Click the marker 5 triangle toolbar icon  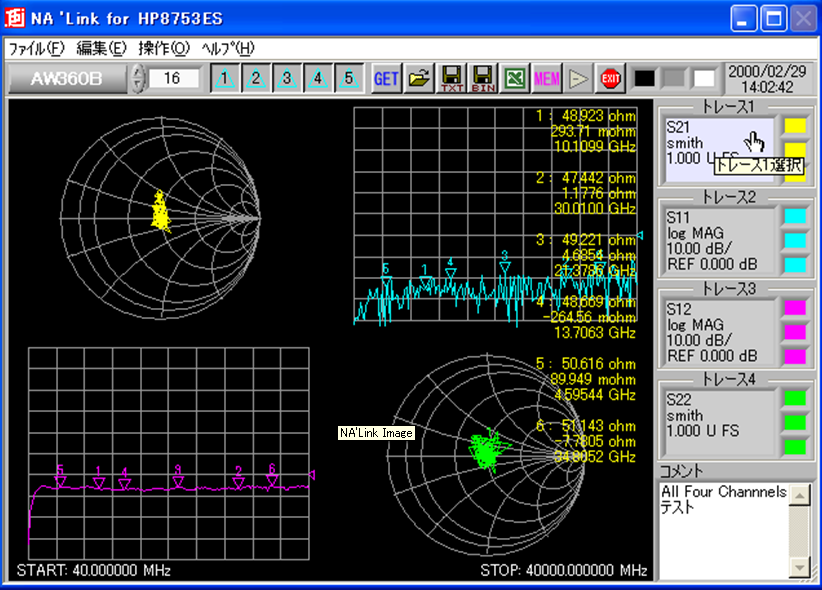coord(349,79)
